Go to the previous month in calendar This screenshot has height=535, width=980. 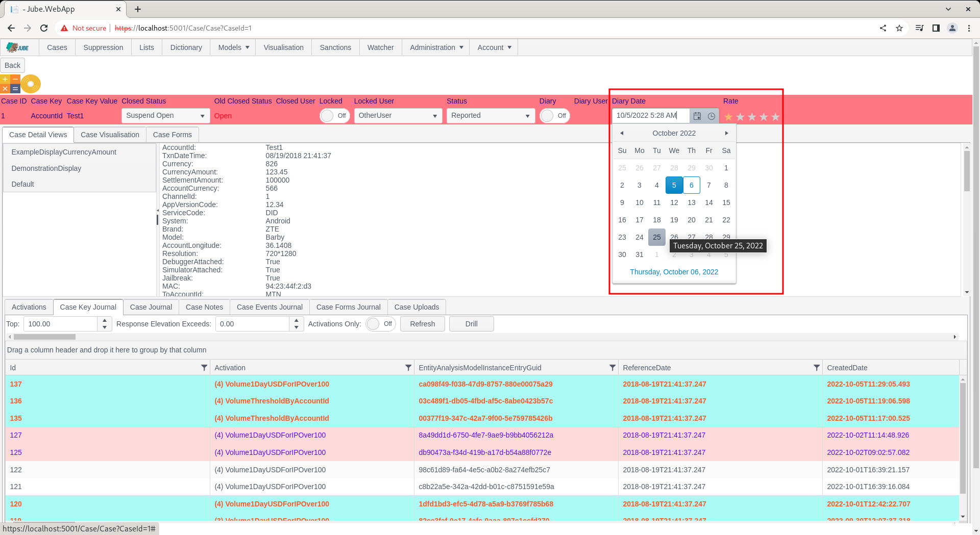pyautogui.click(x=622, y=133)
